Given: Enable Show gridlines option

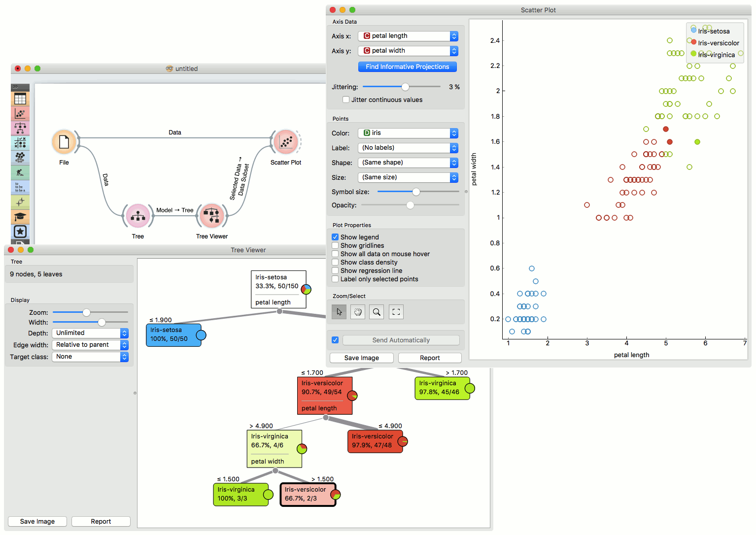Looking at the screenshot, I should pyautogui.click(x=335, y=245).
